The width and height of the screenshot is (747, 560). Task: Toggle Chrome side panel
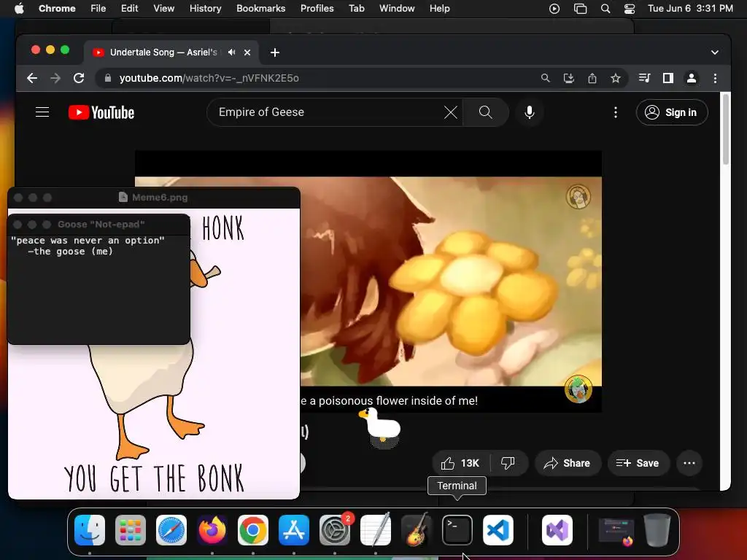click(x=668, y=78)
